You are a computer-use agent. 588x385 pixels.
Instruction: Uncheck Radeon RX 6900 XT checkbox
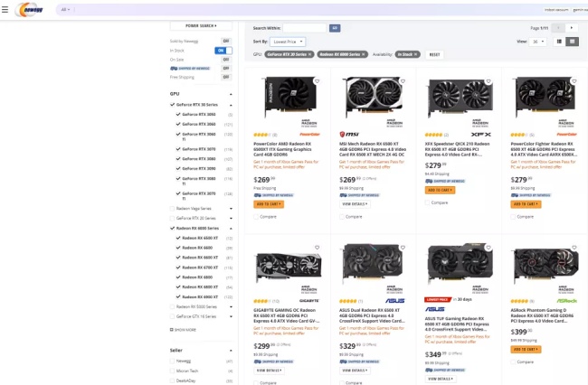(x=178, y=296)
